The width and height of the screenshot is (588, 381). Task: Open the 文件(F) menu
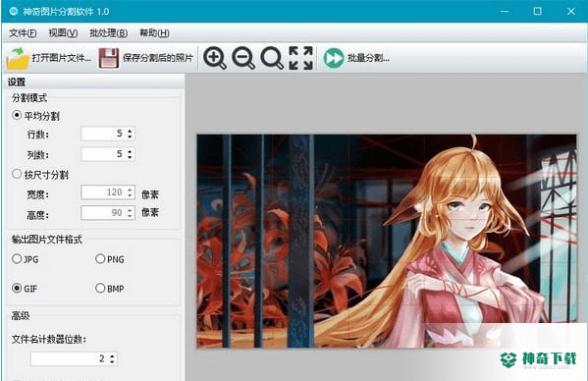pyautogui.click(x=23, y=33)
